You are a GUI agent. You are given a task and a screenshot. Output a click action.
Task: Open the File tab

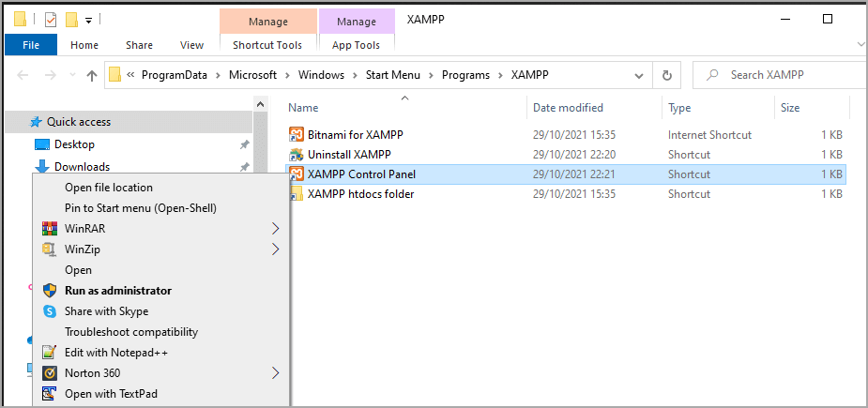pyautogui.click(x=31, y=45)
